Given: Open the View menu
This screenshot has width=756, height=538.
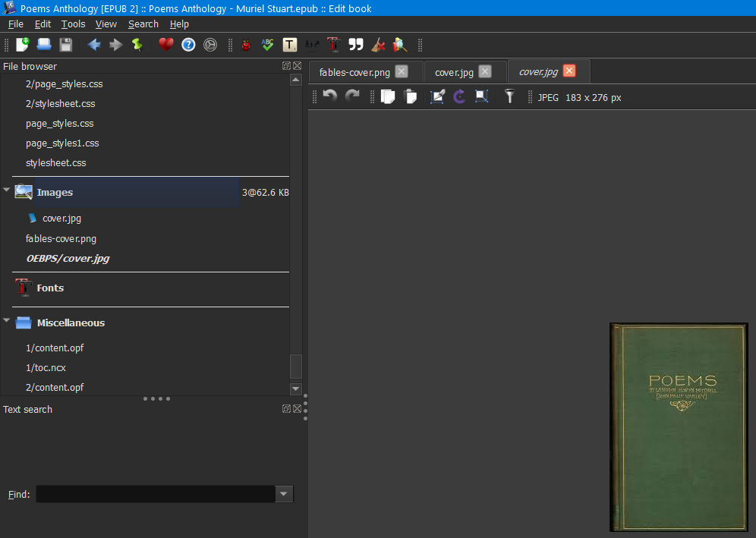Looking at the screenshot, I should [106, 24].
